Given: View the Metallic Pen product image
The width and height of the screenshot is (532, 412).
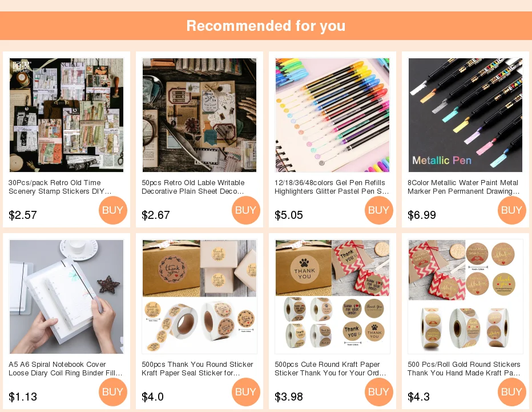Looking at the screenshot, I should (x=466, y=115).
